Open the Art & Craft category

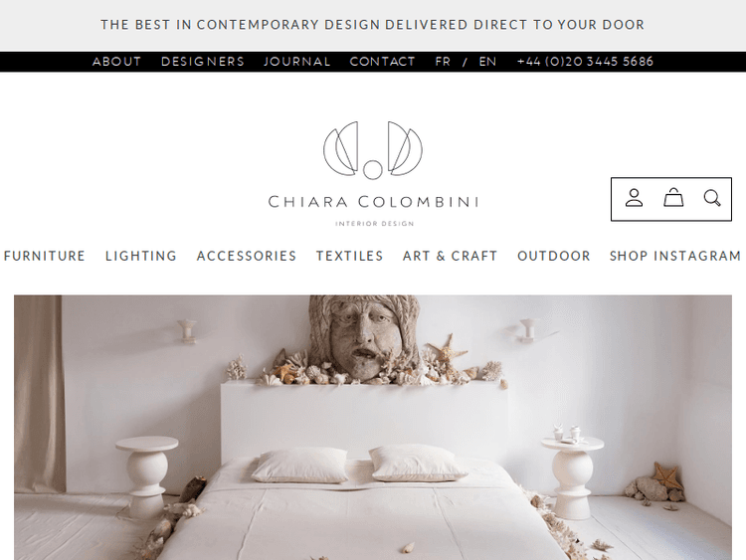(x=450, y=256)
